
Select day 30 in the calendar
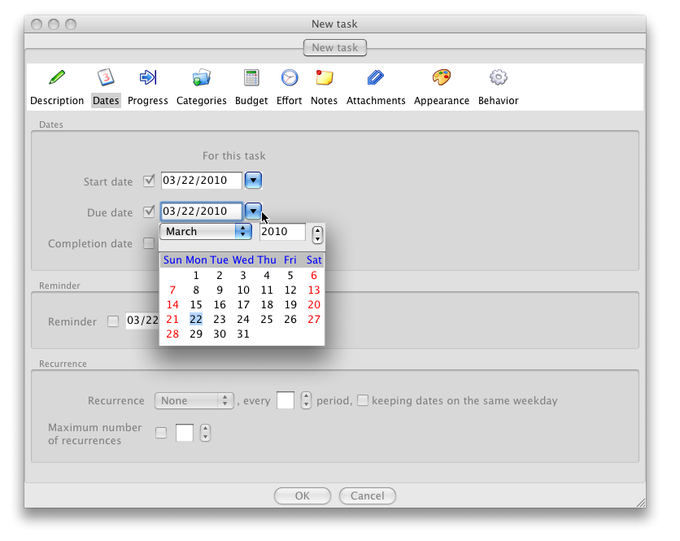click(220, 334)
